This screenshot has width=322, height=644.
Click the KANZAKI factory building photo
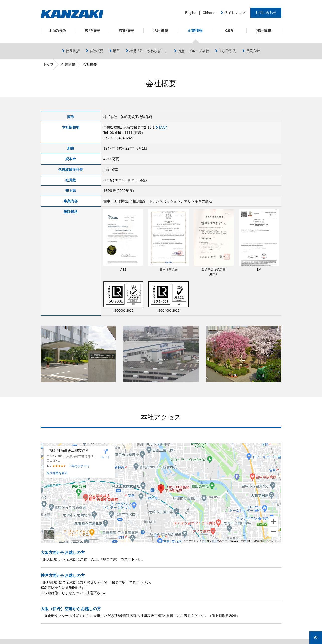(161, 354)
